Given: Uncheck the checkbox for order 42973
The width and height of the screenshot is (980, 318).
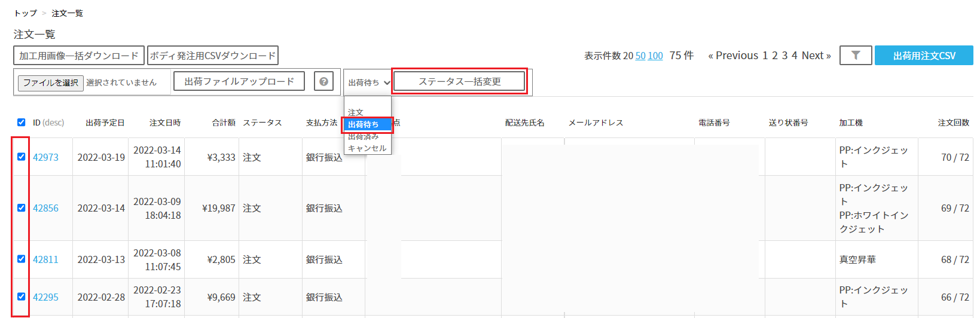Looking at the screenshot, I should click(22, 157).
